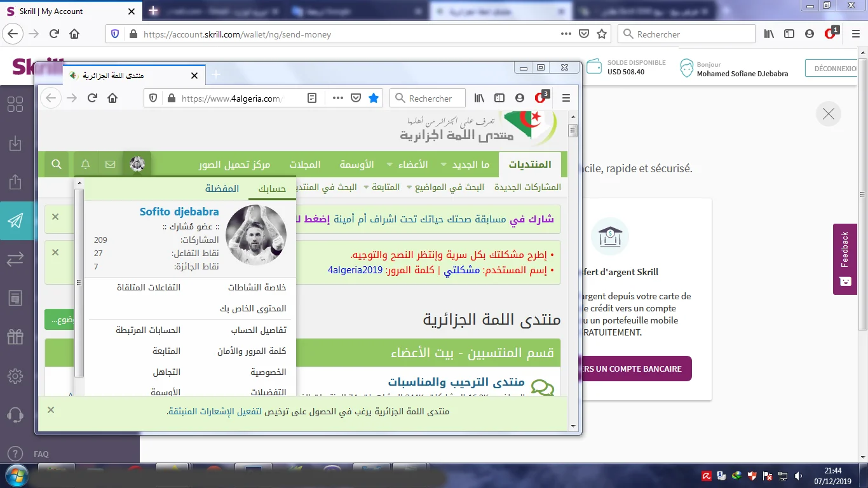This screenshot has height=488, width=868.
Task: Dismiss the push notification permission banner
Action: click(51, 410)
